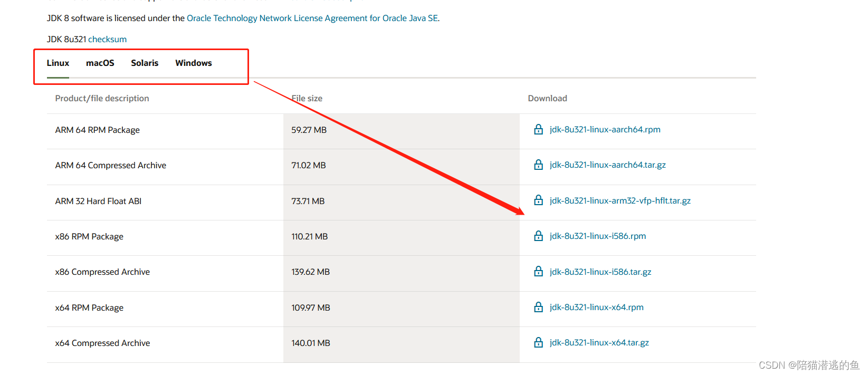Open the JDK 8u321 checksum link

click(x=107, y=39)
